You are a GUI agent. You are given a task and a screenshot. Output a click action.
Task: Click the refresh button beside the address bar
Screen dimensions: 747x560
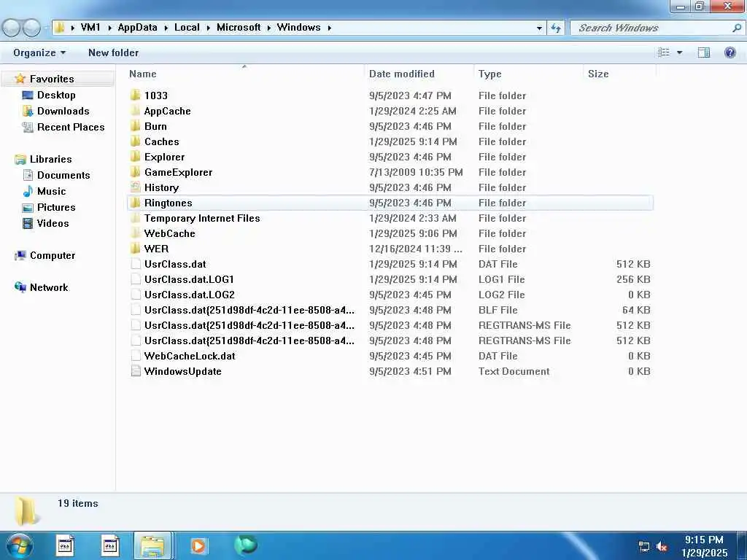tap(555, 28)
